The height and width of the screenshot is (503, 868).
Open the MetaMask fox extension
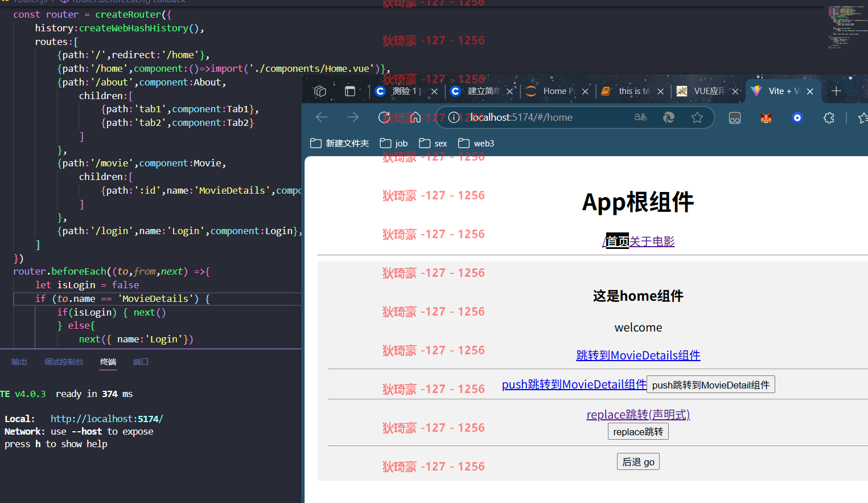tap(766, 118)
